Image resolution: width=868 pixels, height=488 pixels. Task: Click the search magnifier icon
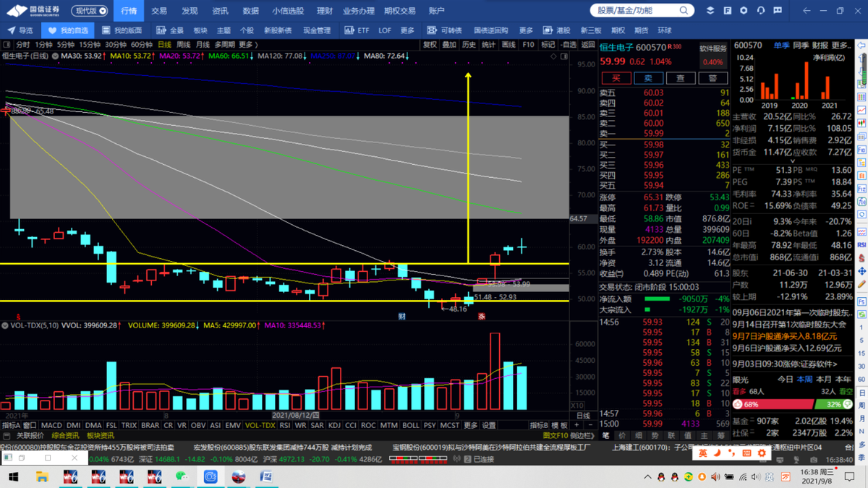(x=684, y=11)
